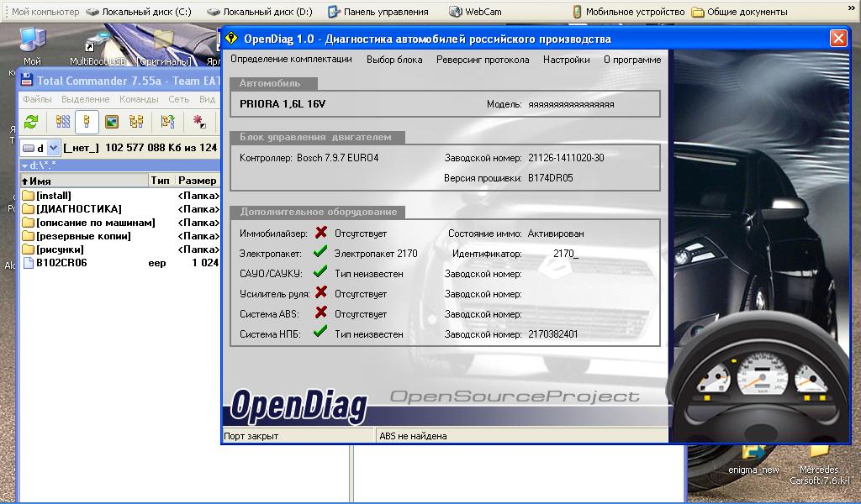Screen dimensions: 861x504
Task: Open Локальный диск (C:) shortcut
Action: (140, 12)
